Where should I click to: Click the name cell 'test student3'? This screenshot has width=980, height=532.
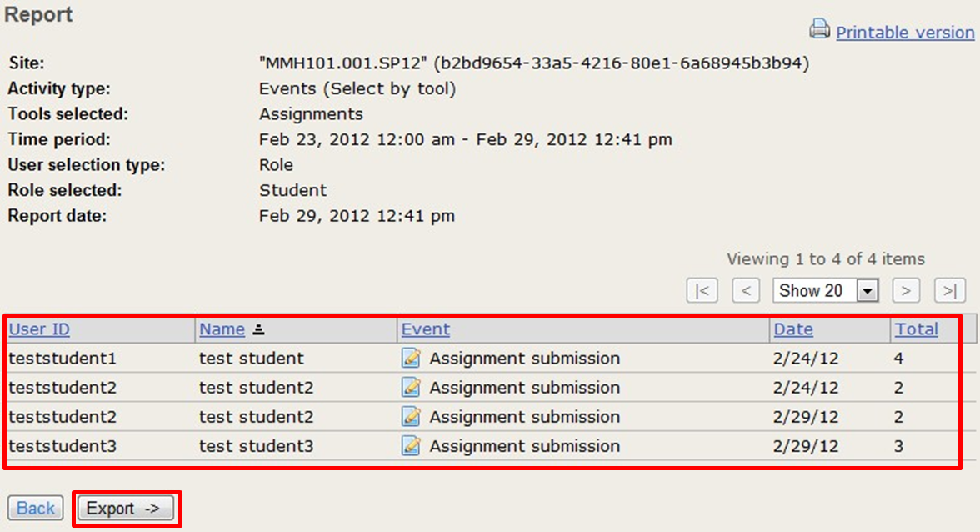[x=257, y=446]
